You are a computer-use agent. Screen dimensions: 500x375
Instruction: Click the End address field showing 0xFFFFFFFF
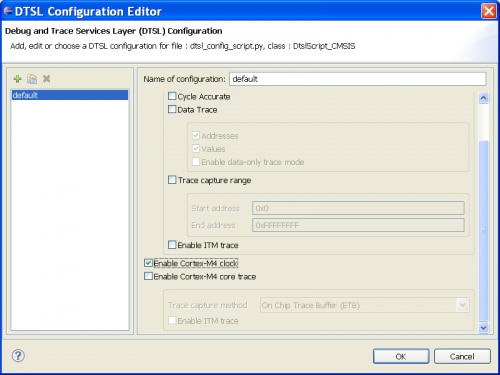[x=358, y=225]
